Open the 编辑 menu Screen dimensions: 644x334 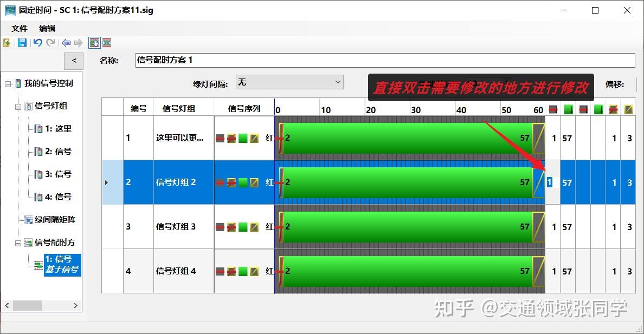point(47,28)
